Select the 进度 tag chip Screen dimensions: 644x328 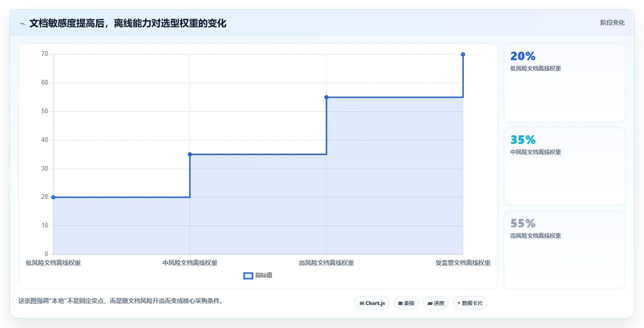[436, 303]
